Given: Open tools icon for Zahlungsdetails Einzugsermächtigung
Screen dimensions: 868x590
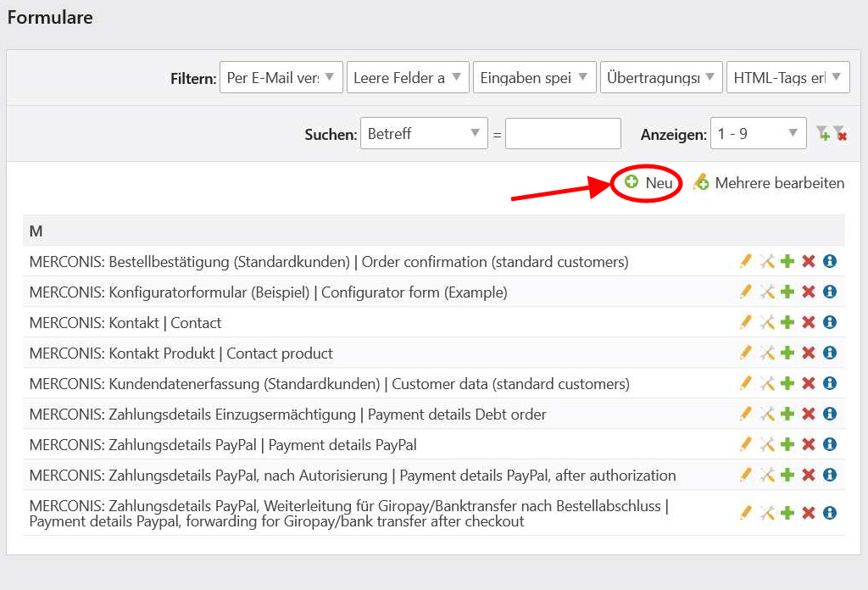Looking at the screenshot, I should pos(766,414).
